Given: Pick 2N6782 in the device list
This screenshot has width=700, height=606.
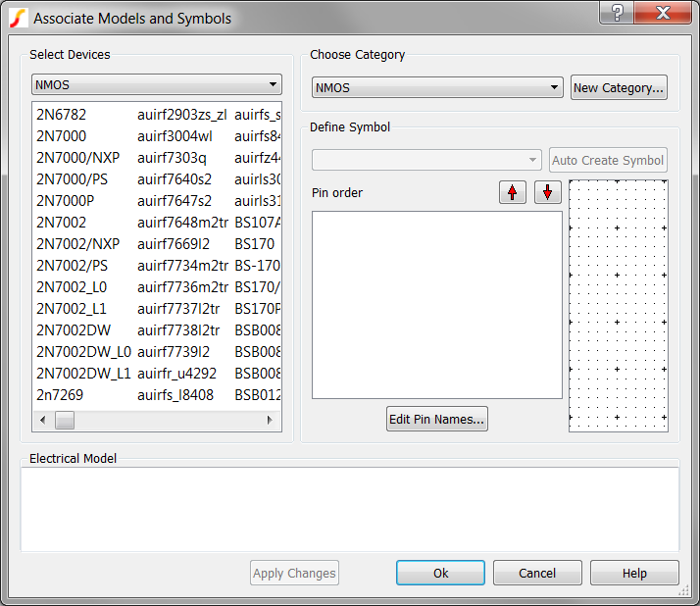Looking at the screenshot, I should coord(61,115).
